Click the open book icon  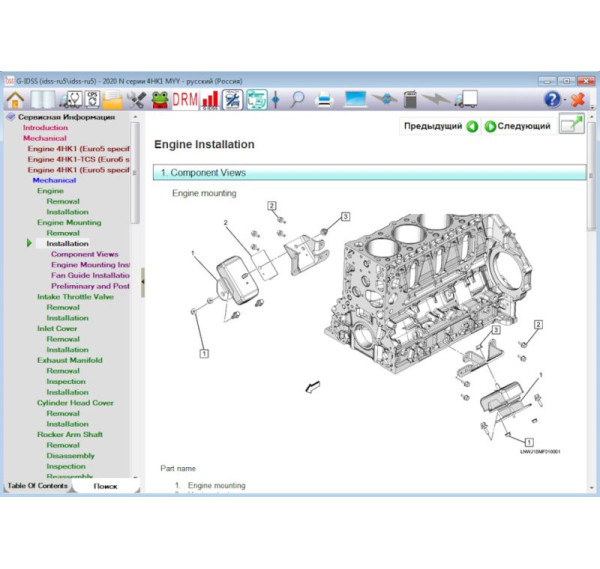(x=43, y=99)
